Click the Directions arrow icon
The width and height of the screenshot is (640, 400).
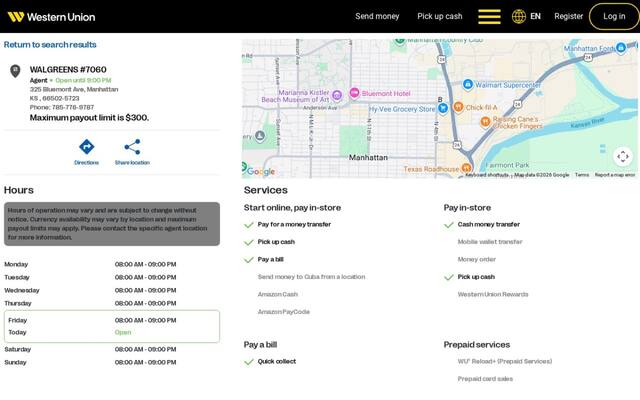click(x=87, y=147)
